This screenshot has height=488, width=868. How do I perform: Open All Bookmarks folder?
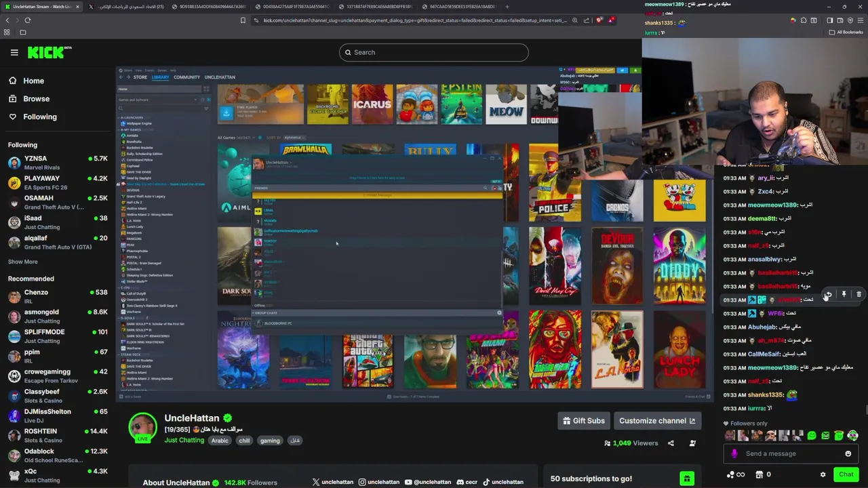click(x=846, y=32)
